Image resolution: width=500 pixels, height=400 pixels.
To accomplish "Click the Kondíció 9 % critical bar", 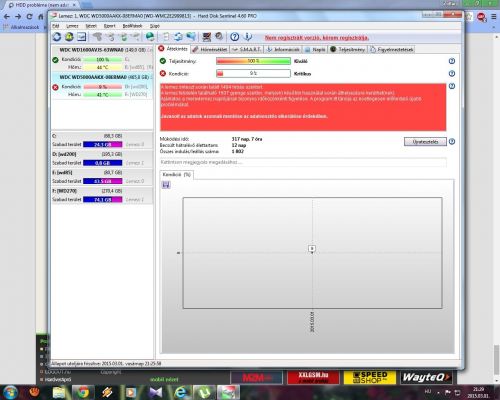I will click(253, 73).
